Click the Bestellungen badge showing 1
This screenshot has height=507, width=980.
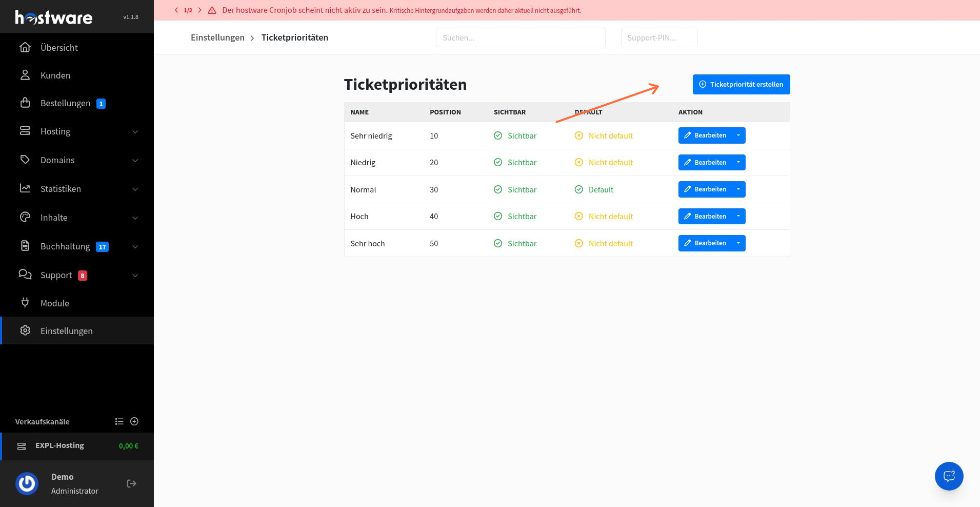pyautogui.click(x=101, y=104)
